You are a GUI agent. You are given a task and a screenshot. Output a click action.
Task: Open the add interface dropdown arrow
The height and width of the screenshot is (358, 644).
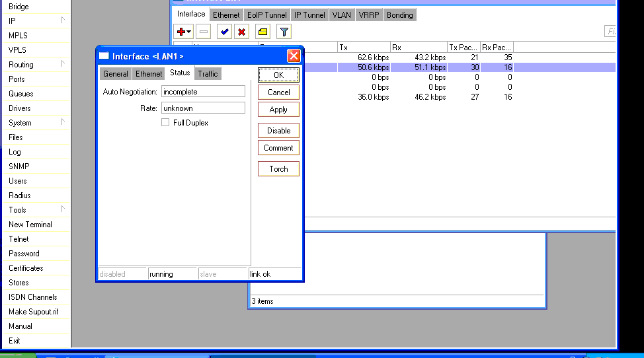click(x=189, y=32)
